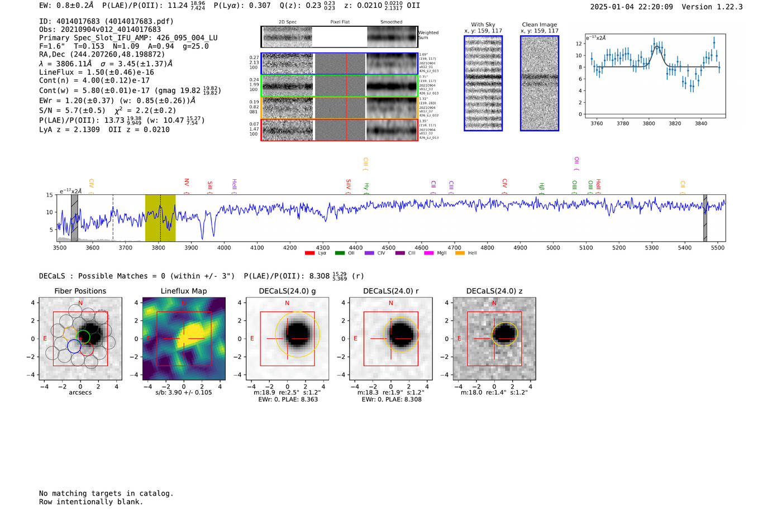Click the red SiIV line label
Viewport: 782px width, 532px height.
coord(348,185)
